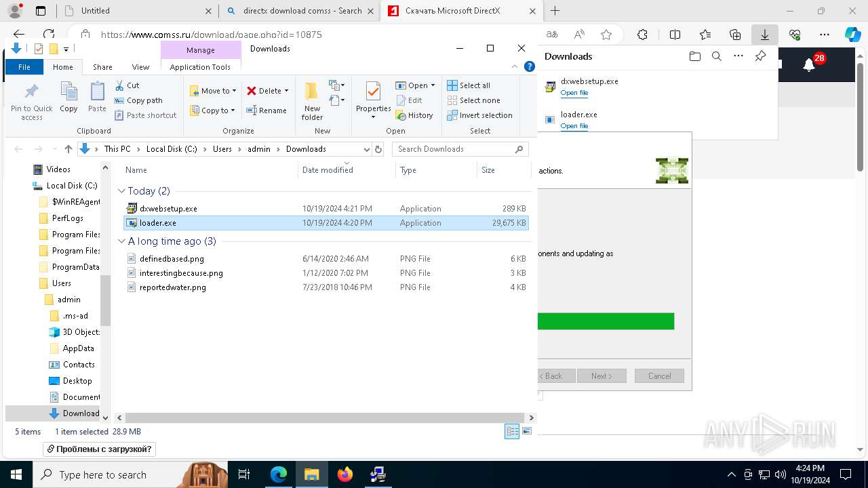Click Select all in ribbon
This screenshot has width=868, height=488.
tap(469, 85)
